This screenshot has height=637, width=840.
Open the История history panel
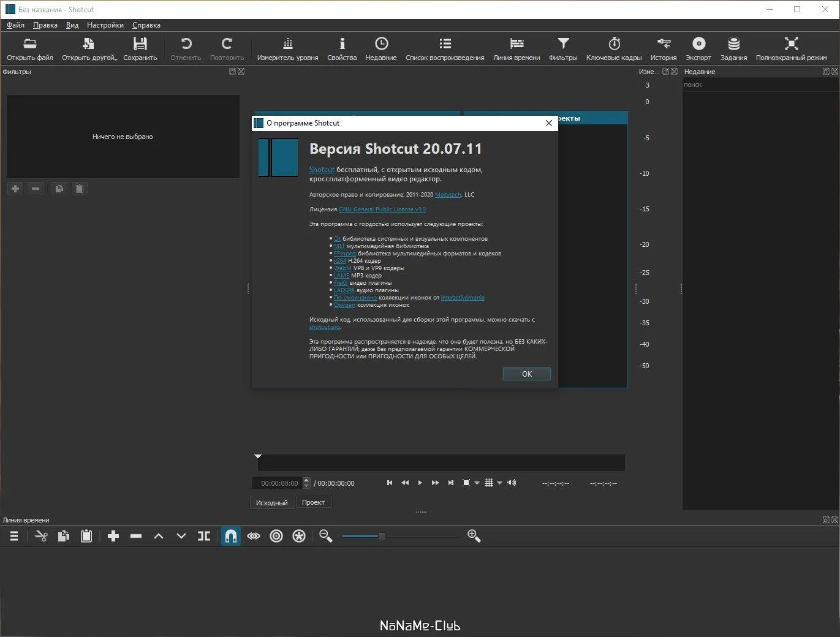coord(664,49)
